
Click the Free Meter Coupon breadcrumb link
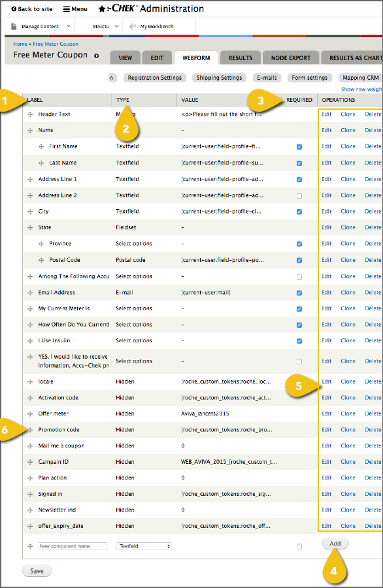56,44
